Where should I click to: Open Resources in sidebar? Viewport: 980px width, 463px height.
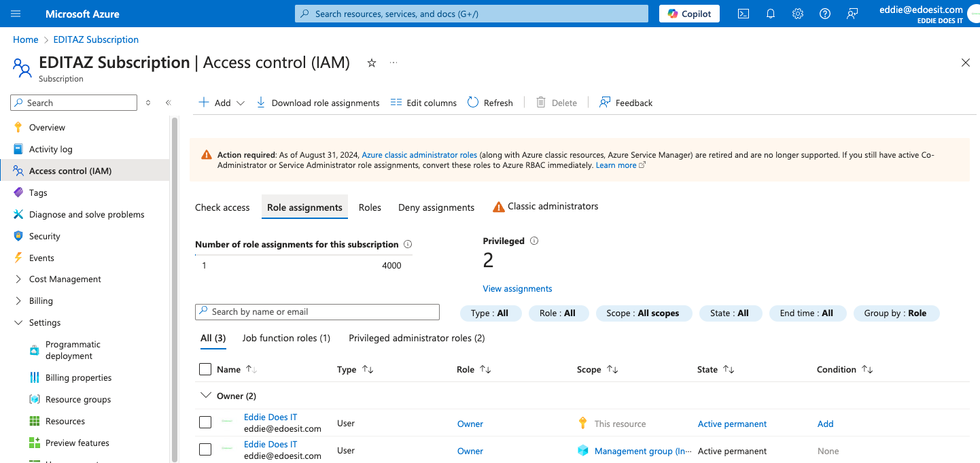coord(65,421)
